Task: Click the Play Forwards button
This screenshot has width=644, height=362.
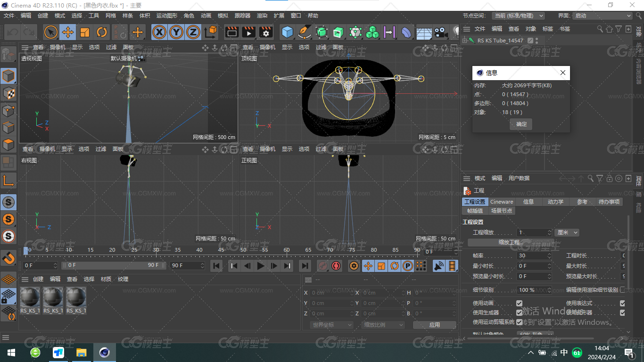Action: coord(261,266)
